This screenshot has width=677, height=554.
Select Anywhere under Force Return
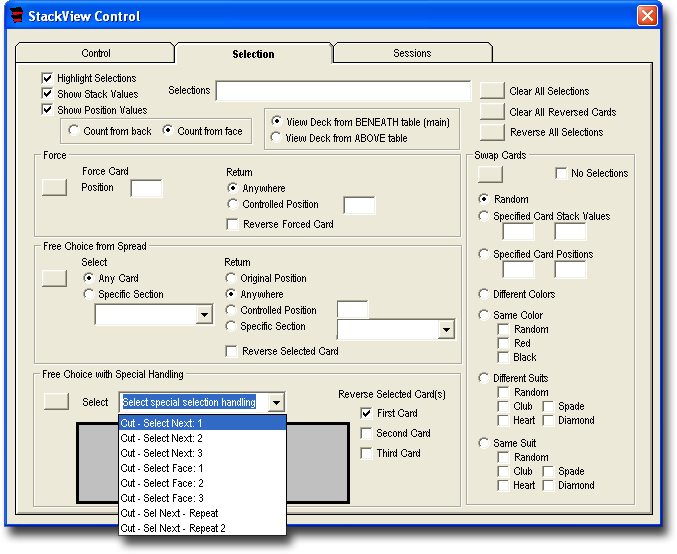[x=232, y=188]
